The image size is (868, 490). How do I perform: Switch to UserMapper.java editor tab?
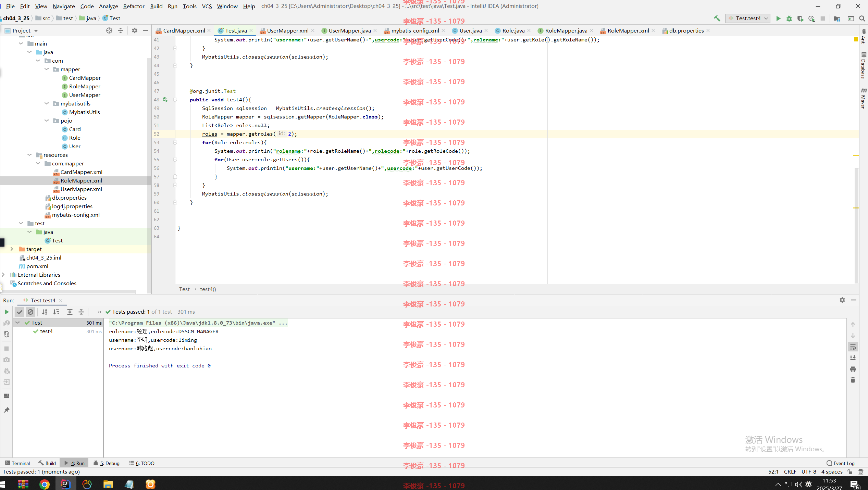tap(349, 30)
